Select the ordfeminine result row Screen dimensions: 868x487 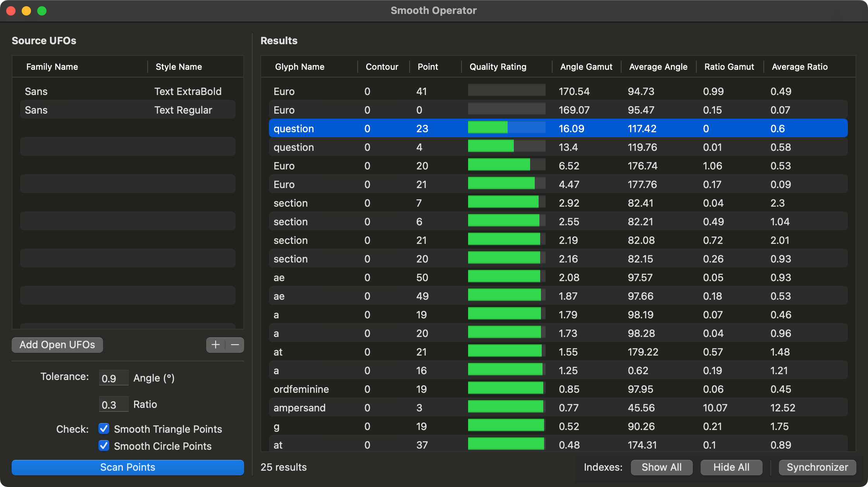tap(301, 389)
